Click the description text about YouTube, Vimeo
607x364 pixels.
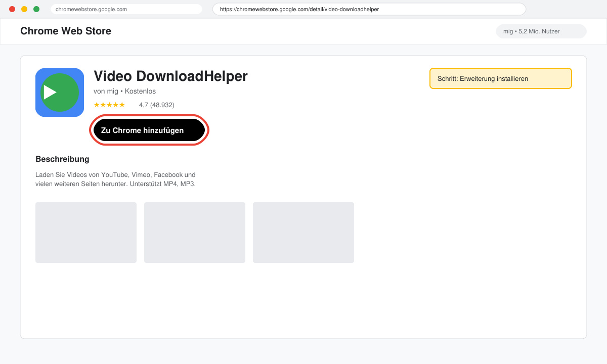click(x=116, y=179)
